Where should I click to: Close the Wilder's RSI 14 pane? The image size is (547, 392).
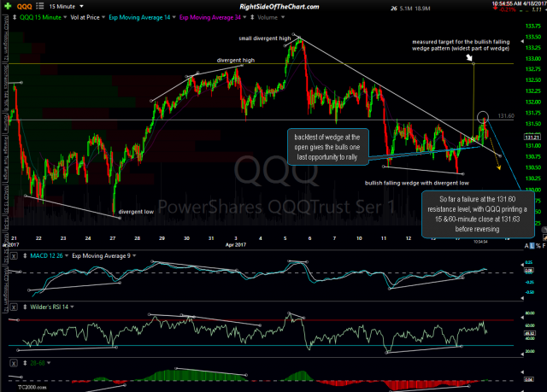14,307
